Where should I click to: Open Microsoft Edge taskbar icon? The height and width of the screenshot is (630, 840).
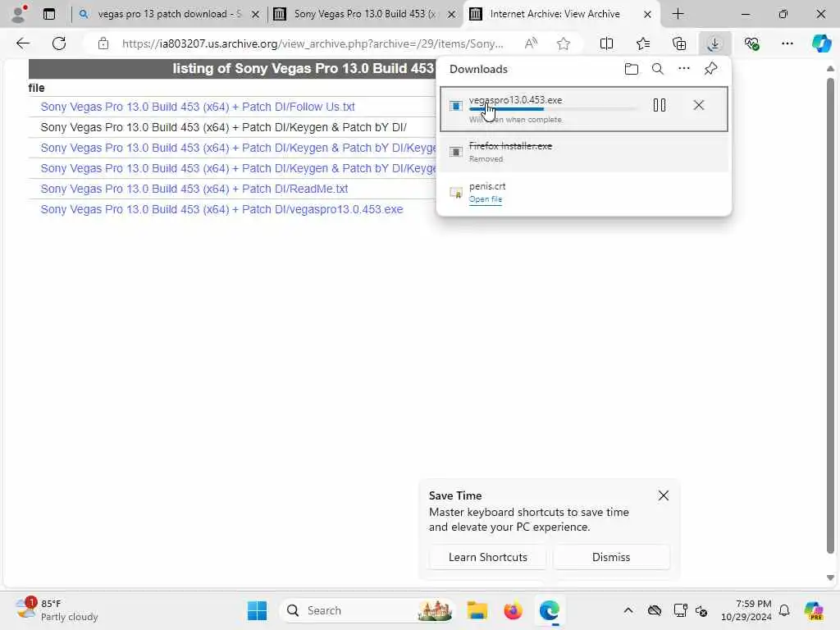[549, 610]
